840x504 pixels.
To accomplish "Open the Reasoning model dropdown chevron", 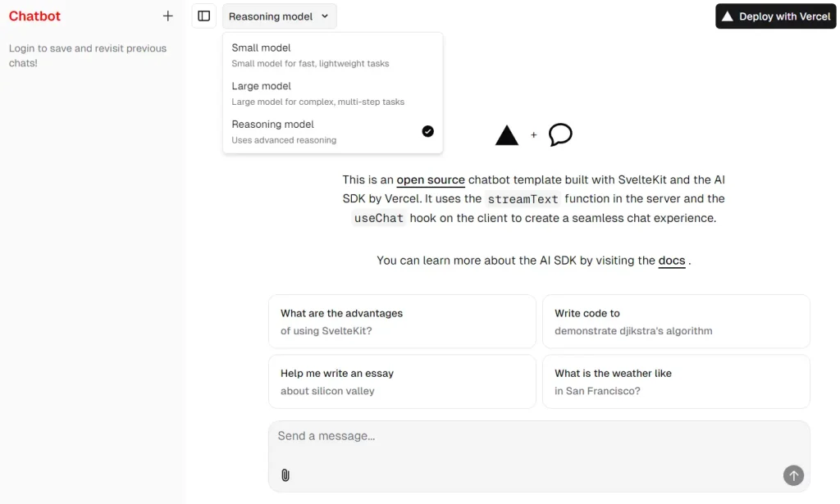I will 326,16.
